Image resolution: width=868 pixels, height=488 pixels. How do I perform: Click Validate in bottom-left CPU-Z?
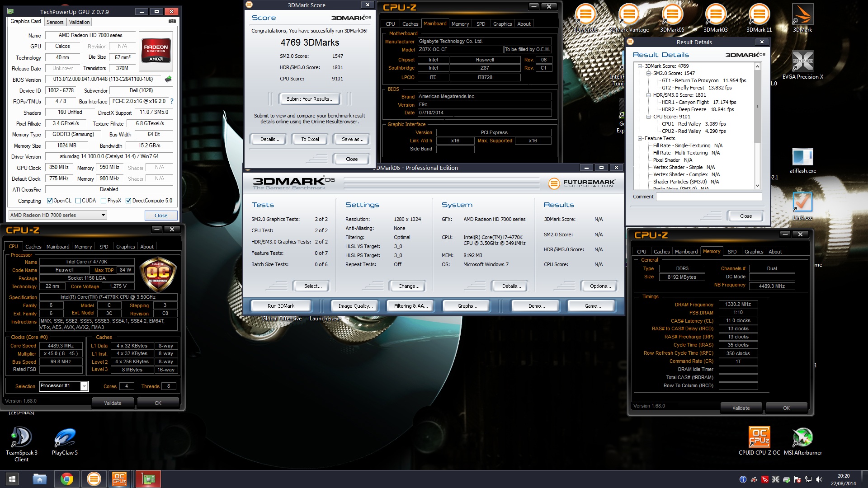[x=113, y=403]
